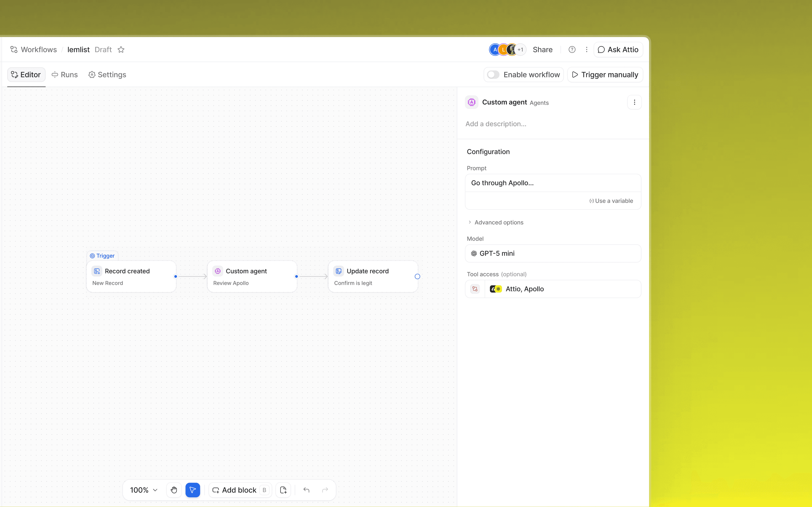Select the Record created trigger block

point(131,276)
